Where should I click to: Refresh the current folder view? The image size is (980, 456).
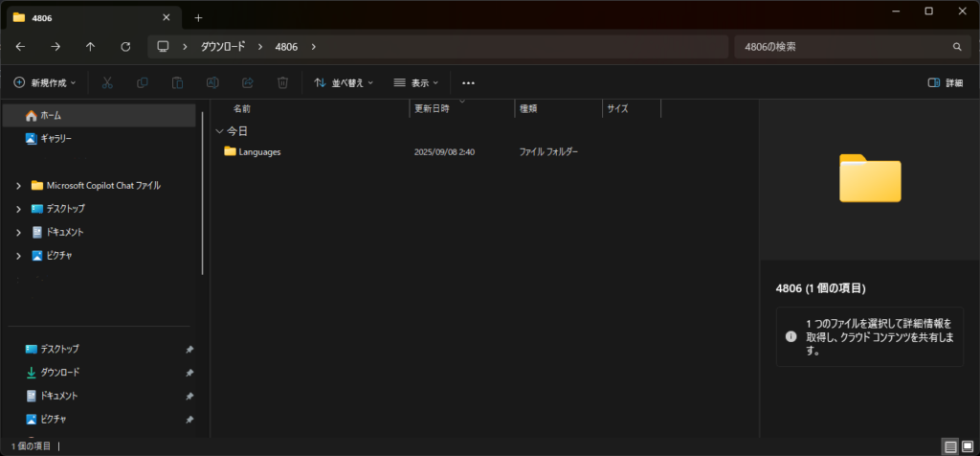(x=125, y=46)
